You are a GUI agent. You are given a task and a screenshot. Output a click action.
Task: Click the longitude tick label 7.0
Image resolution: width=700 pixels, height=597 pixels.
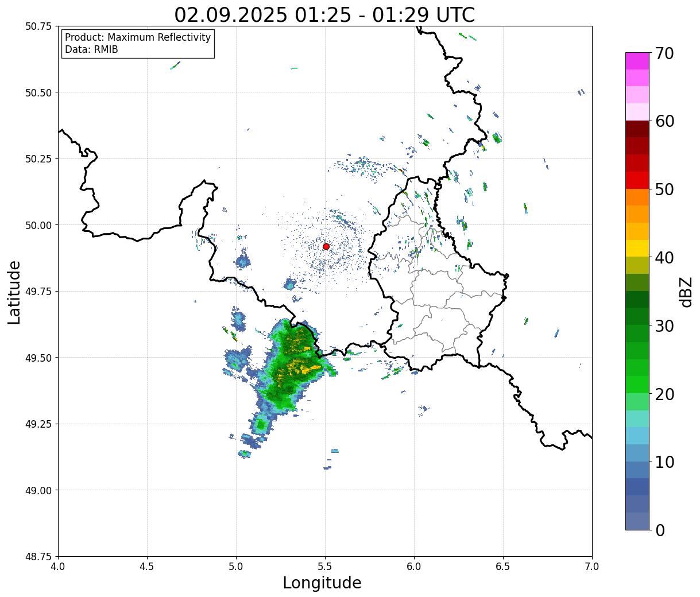(592, 567)
